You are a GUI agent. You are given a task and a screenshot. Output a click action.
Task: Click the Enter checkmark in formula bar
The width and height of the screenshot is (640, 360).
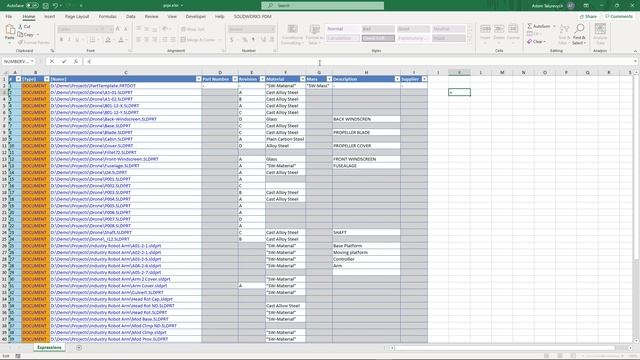click(x=64, y=61)
